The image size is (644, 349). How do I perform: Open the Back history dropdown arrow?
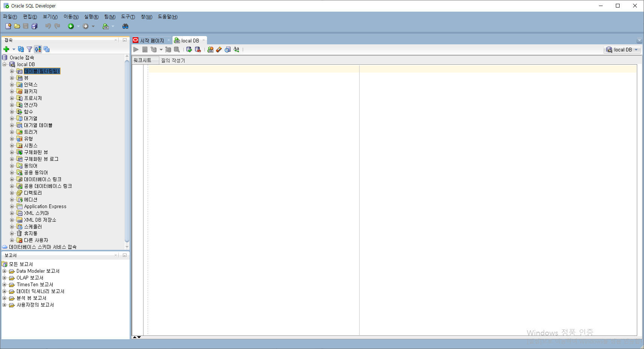78,26
